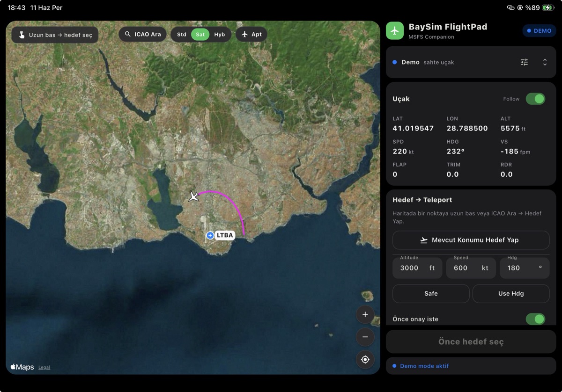The width and height of the screenshot is (562, 392).
Task: Open the connection settings sliders icon
Action: (x=524, y=62)
